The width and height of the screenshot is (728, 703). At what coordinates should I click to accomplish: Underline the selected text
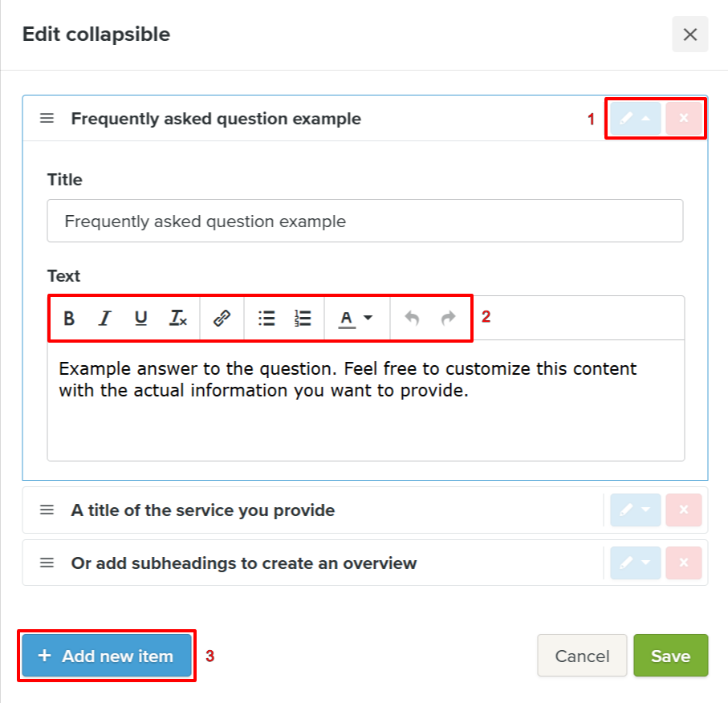click(141, 319)
